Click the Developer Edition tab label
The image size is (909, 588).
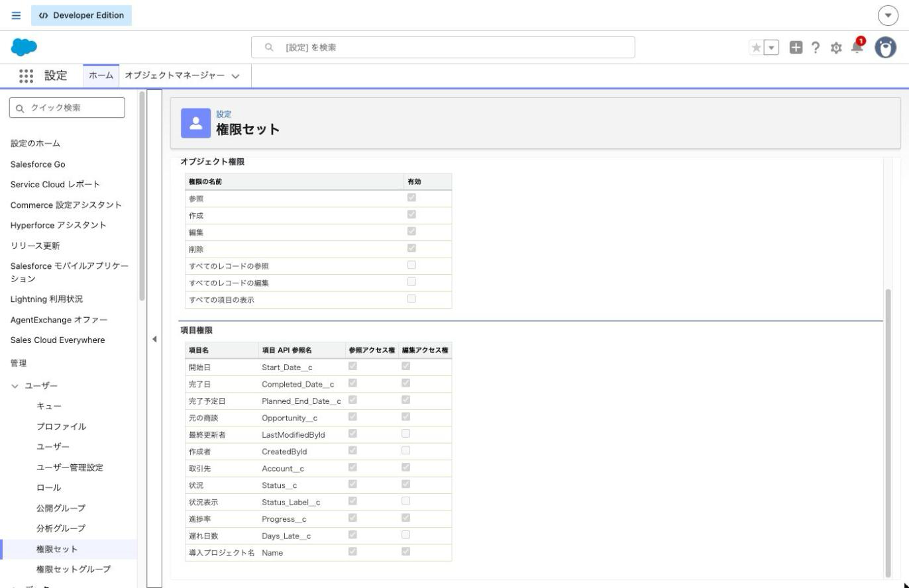pyautogui.click(x=81, y=15)
